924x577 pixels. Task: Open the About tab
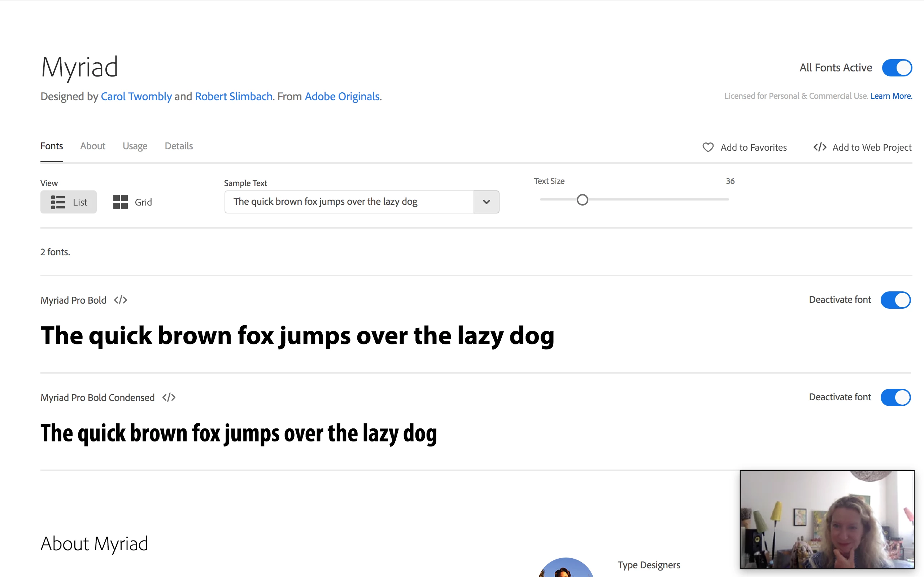[x=93, y=146]
